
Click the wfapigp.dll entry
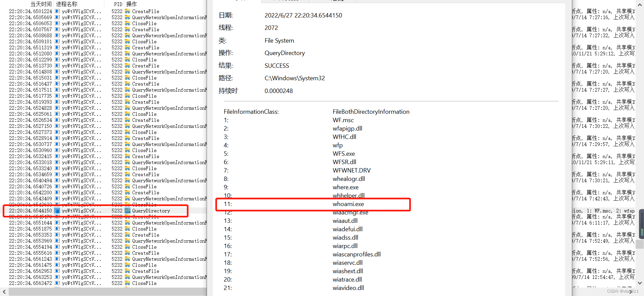click(x=347, y=129)
